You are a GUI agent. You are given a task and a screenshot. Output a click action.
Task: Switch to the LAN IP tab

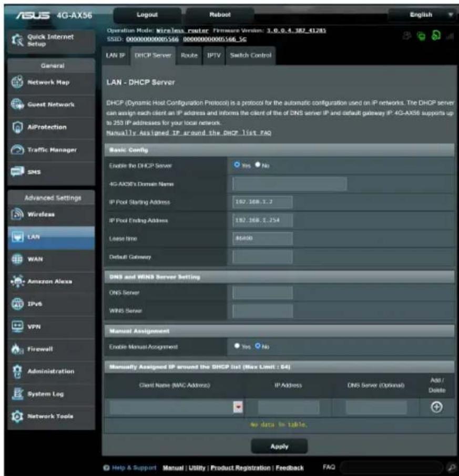click(116, 56)
